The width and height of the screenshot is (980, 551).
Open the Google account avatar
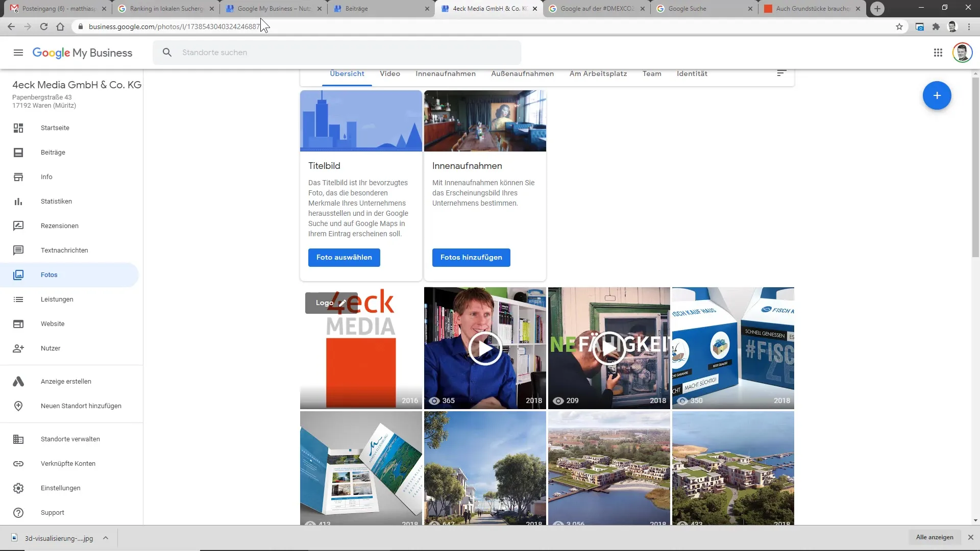point(962,53)
